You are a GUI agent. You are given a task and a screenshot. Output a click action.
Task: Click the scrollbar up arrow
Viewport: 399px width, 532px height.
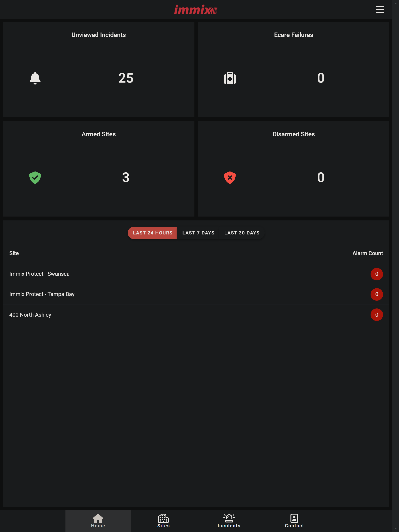(396, 4)
